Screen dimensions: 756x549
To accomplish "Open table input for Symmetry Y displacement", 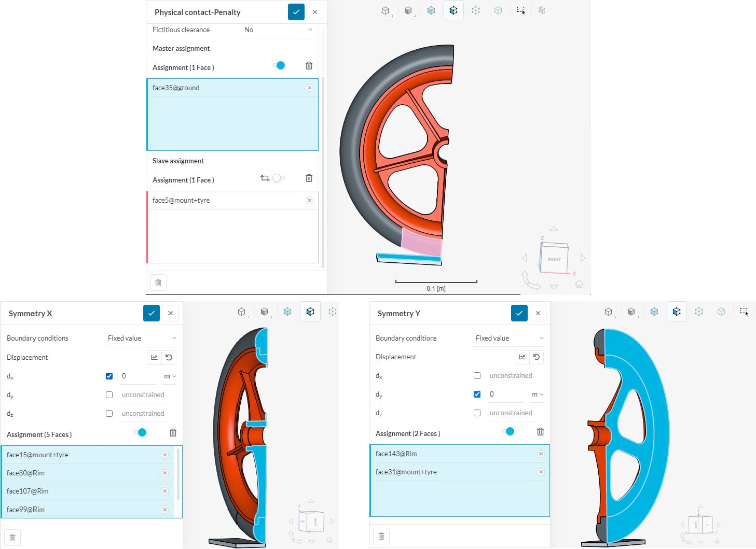I will point(522,357).
